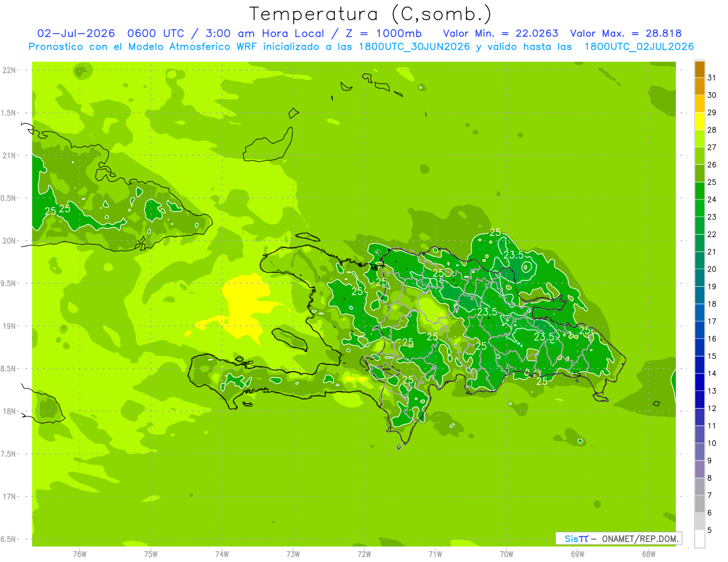Image resolution: width=728 pixels, height=562 pixels.
Task: Select the orange 31 color swatch in the legend
Action: 699,70
